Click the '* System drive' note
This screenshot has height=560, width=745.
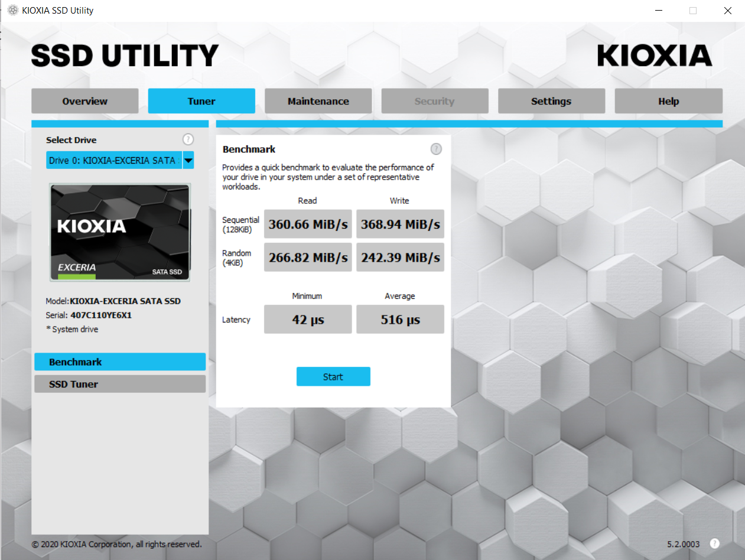[72, 329]
